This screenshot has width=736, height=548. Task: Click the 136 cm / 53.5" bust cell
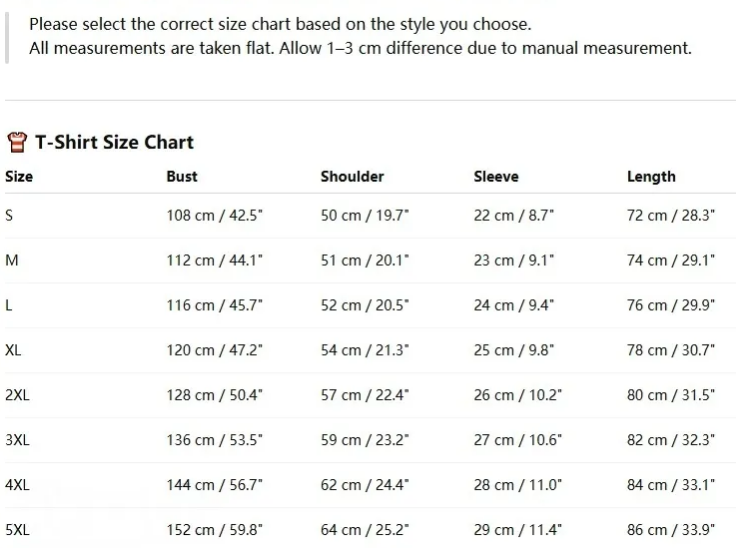[214, 440]
